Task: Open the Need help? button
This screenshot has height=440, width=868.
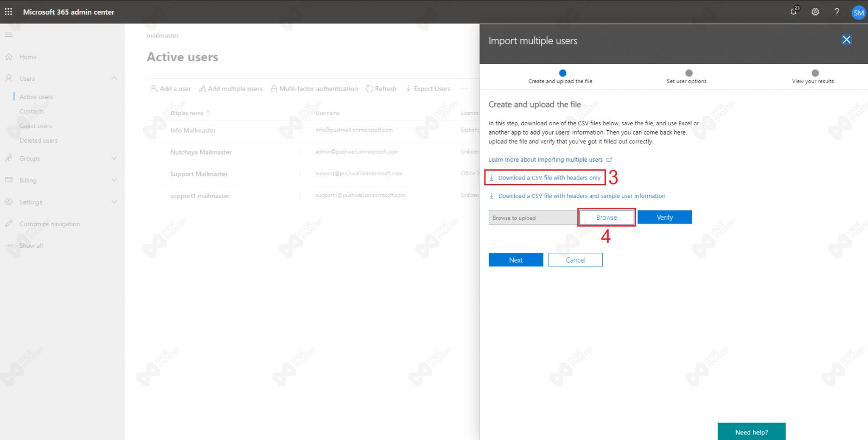Action: [751, 432]
